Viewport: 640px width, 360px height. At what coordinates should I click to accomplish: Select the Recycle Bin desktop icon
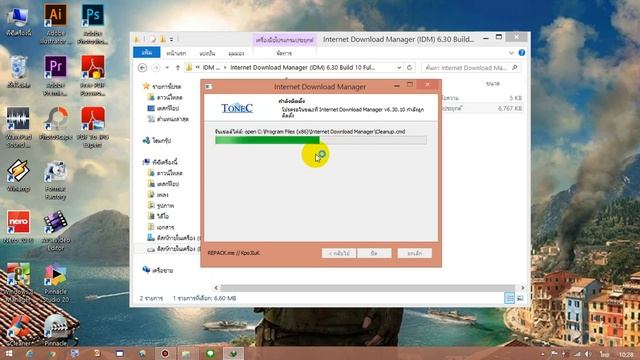pos(18,72)
